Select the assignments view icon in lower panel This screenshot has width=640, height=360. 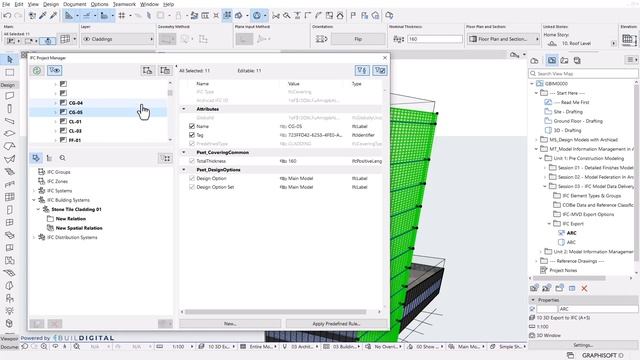tap(36, 158)
